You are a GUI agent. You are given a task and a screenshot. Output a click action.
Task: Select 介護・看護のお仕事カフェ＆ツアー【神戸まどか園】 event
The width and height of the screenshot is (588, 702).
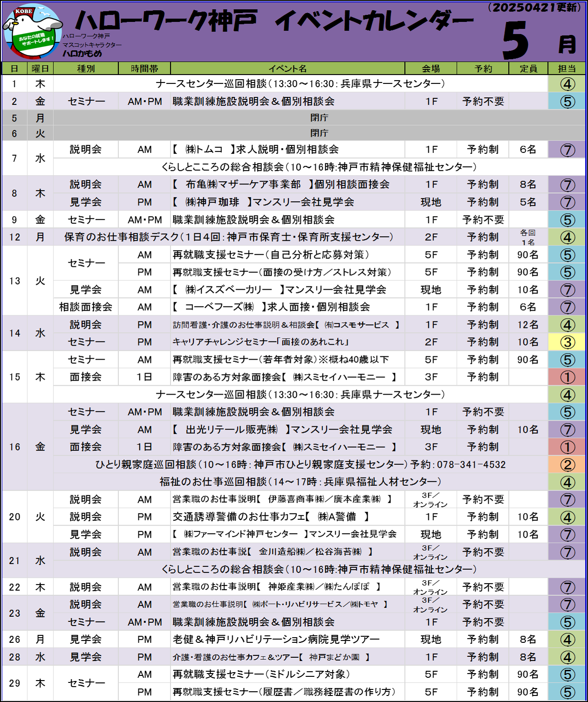coord(272,657)
